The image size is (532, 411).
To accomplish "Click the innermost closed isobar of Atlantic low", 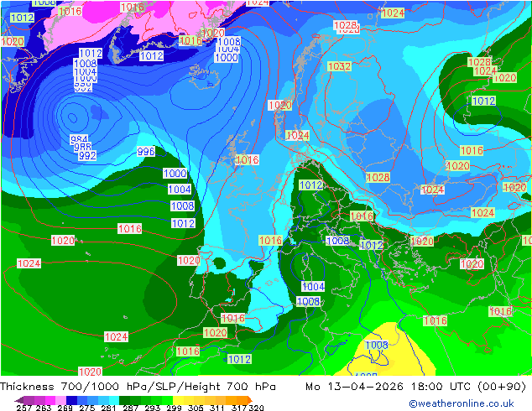I will coord(72,117).
